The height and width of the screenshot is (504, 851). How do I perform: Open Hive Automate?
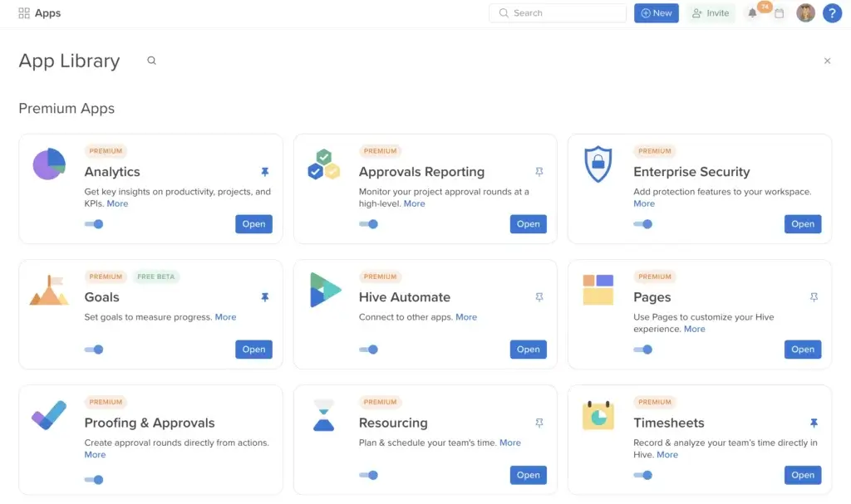(x=528, y=350)
